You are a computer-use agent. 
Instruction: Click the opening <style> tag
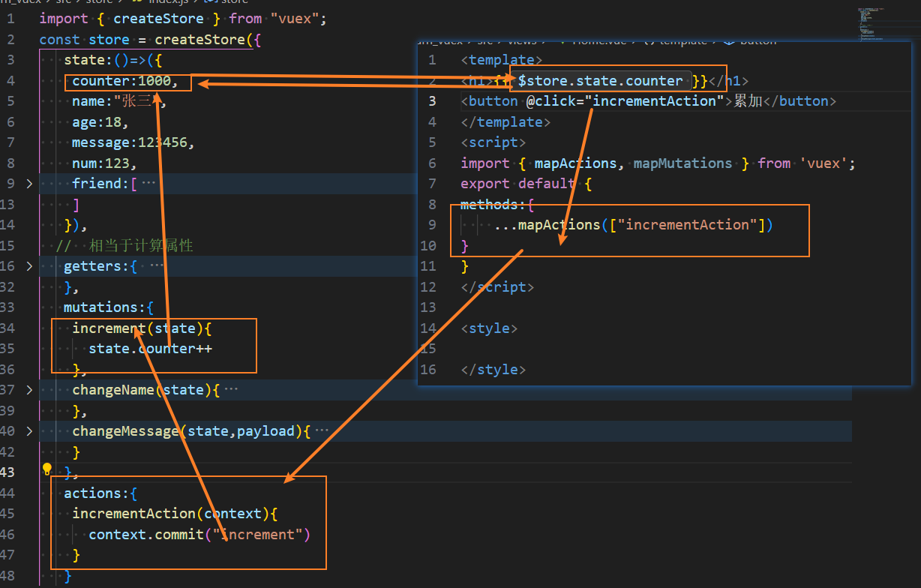click(489, 328)
